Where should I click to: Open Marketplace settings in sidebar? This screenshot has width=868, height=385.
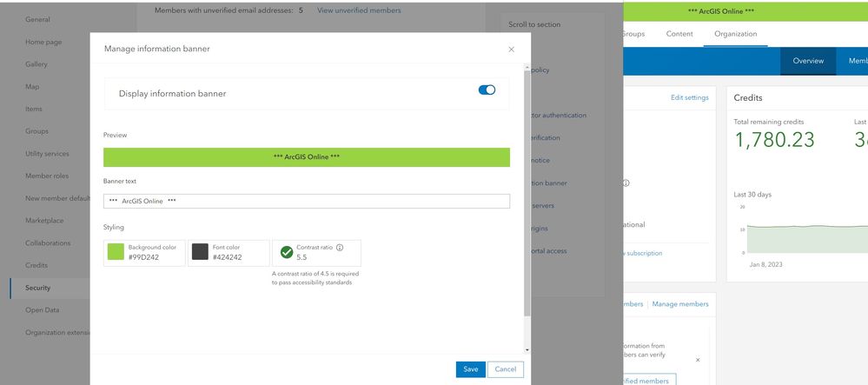[x=44, y=221]
